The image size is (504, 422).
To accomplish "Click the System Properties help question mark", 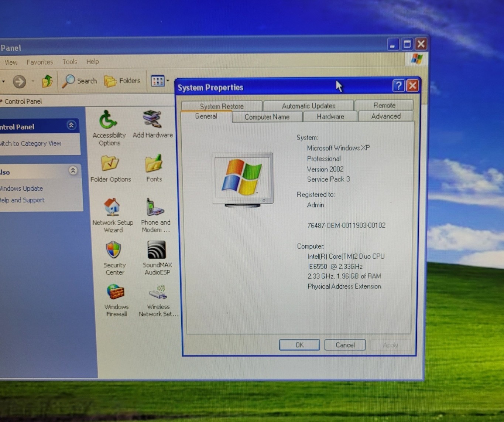I will coord(398,86).
